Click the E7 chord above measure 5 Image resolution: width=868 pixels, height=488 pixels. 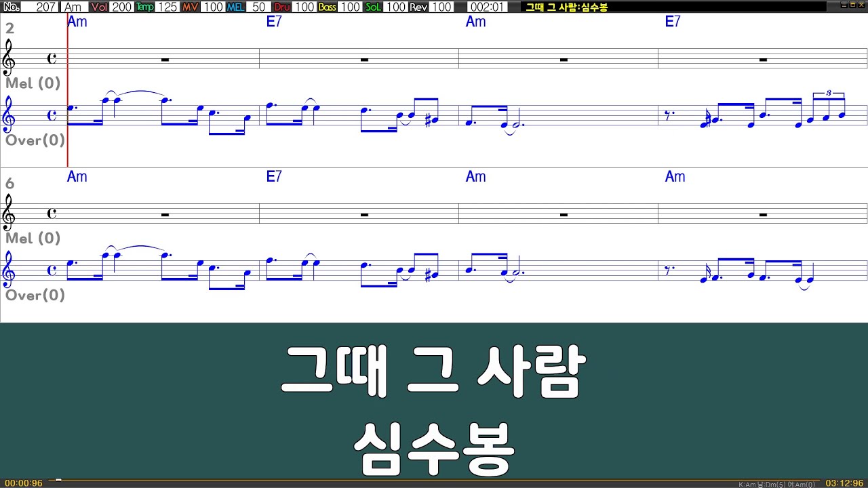coord(673,22)
